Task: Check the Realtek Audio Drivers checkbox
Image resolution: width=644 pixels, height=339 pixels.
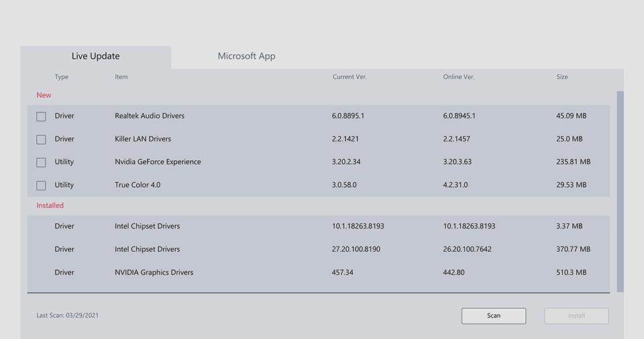Action: (42, 117)
